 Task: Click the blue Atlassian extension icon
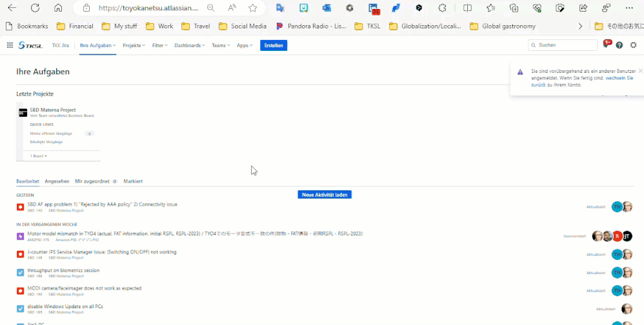click(396, 8)
